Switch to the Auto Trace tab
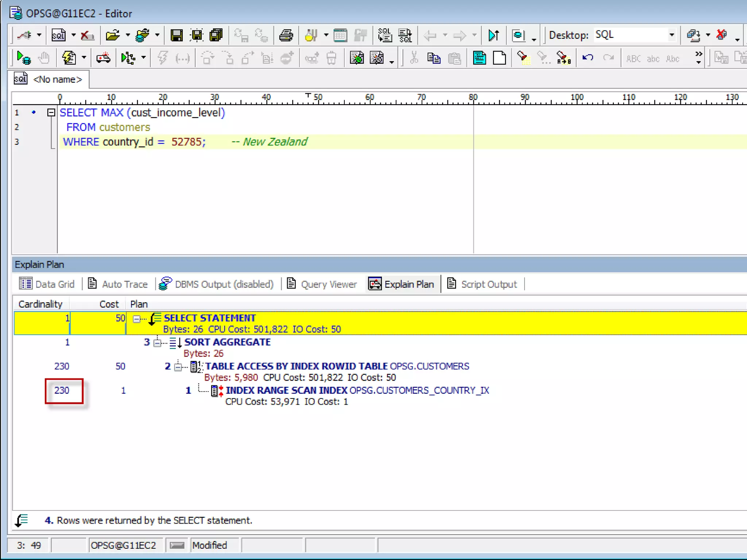The image size is (747, 560). click(118, 284)
